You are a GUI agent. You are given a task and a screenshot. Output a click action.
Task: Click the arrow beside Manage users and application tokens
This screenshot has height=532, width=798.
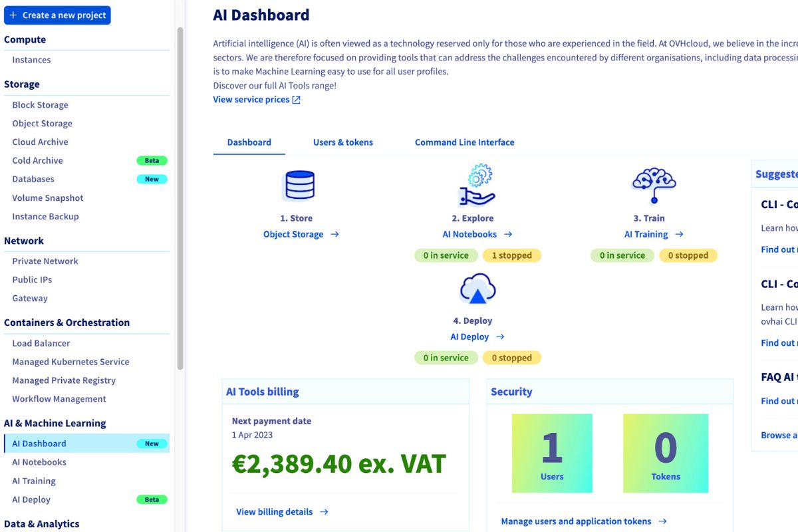coord(662,521)
